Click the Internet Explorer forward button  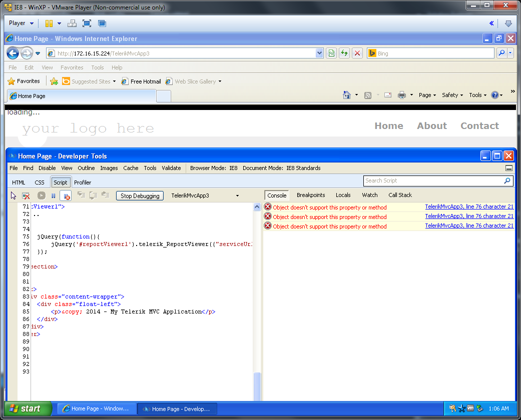[27, 53]
